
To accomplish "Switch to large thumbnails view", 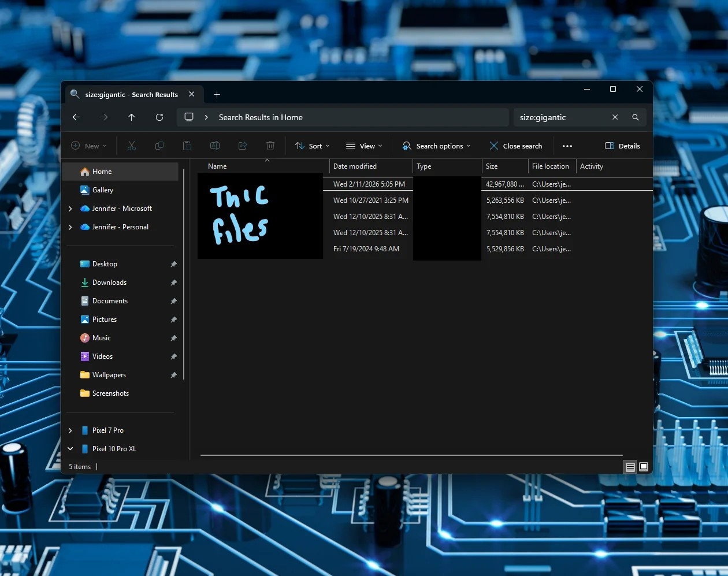I will [644, 467].
